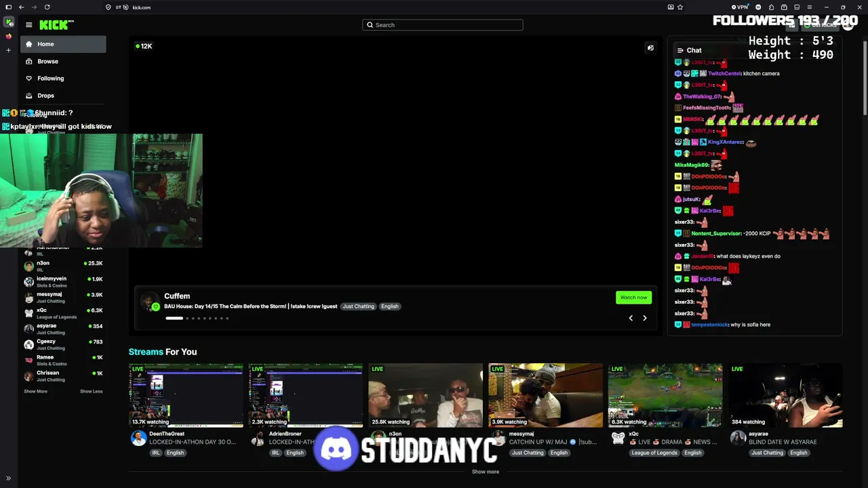Screen dimensions: 868x488
Task: Go back with the browser back arrow
Action: pos(21,7)
